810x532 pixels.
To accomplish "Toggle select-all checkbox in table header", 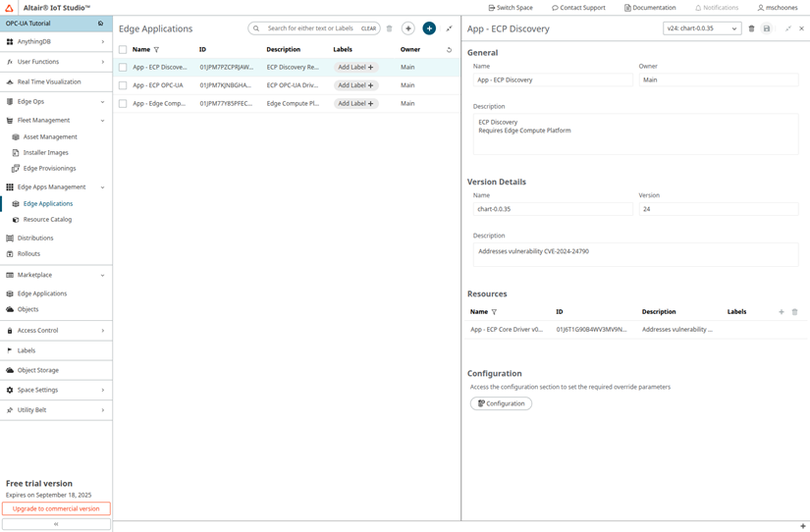I will [x=123, y=50].
